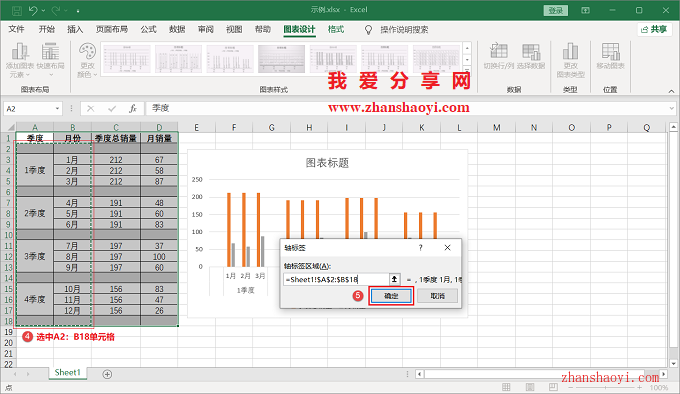The height and width of the screenshot is (394, 680).
Task: Open the View tab
Action: 234,29
